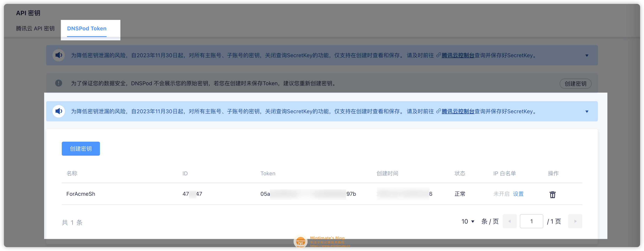Screen dimensions: 644x251
Task: Go to next page arrow
Action: pos(575,221)
